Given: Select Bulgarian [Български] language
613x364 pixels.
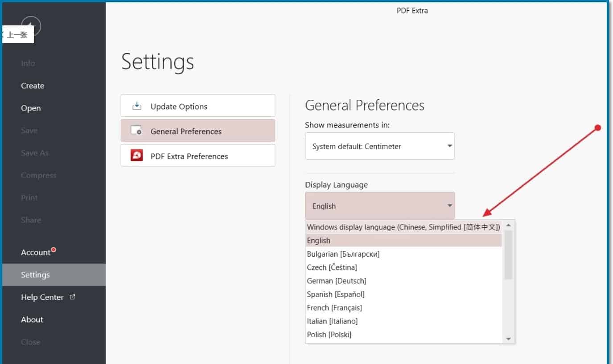Looking at the screenshot, I should click(404, 254).
